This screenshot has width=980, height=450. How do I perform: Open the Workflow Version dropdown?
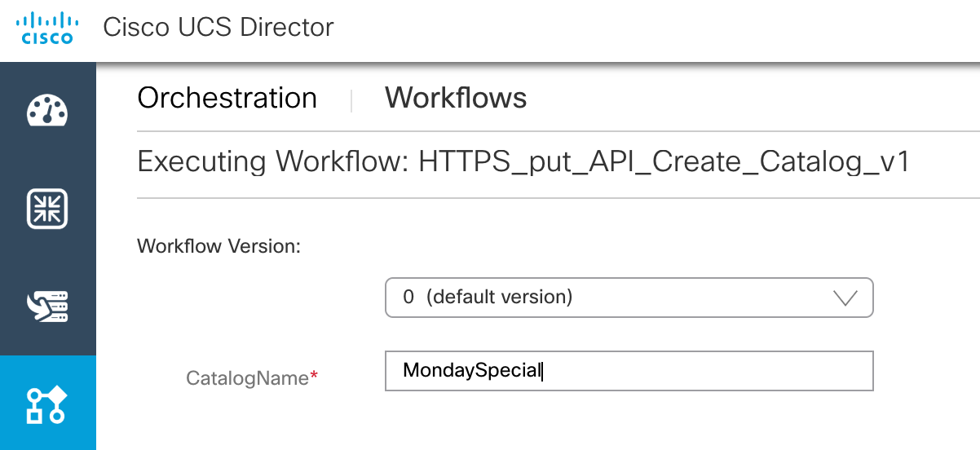point(629,298)
